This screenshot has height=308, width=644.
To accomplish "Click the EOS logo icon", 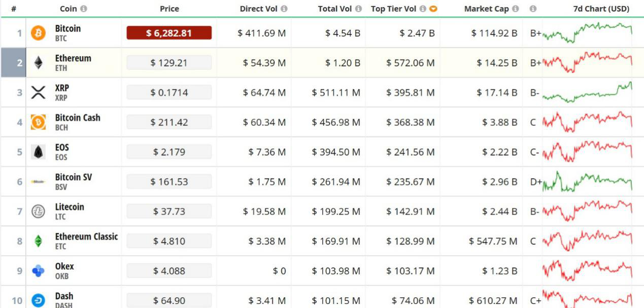I will 38,152.
